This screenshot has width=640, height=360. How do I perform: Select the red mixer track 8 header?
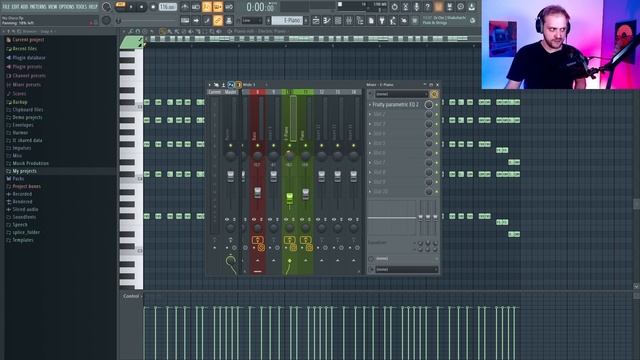257,92
